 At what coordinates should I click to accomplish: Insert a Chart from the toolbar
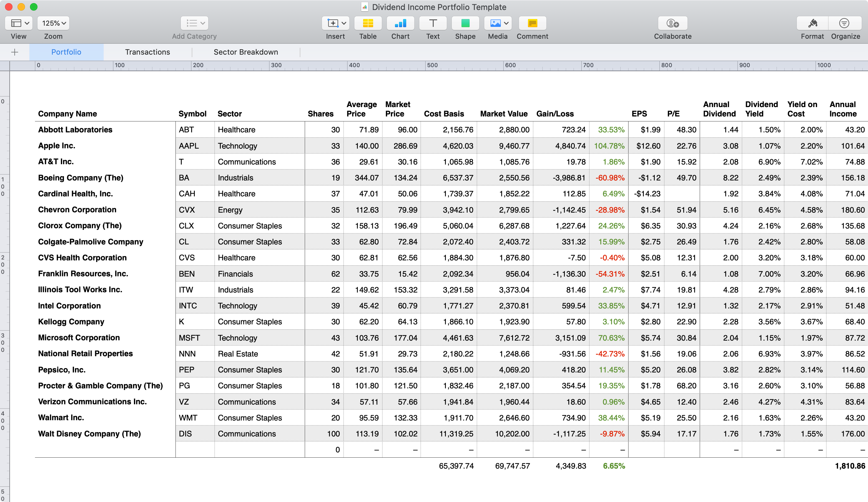coord(400,23)
